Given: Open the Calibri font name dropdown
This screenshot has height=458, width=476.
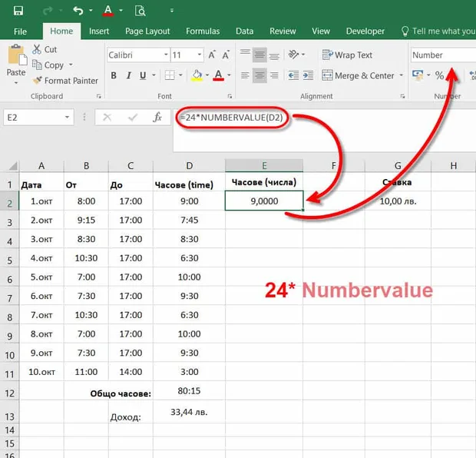Looking at the screenshot, I should (x=166, y=55).
